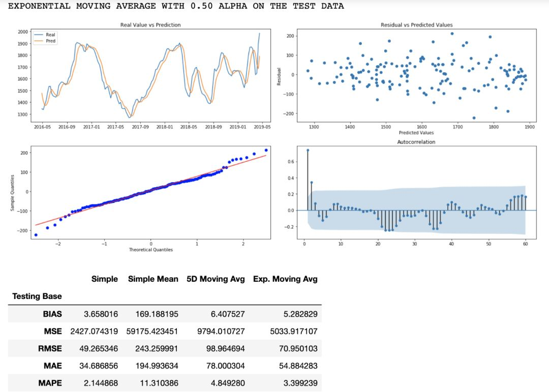Viewport: 549px width, 392px height.
Task: Click the MAPE value 2.144868
Action: (101, 383)
